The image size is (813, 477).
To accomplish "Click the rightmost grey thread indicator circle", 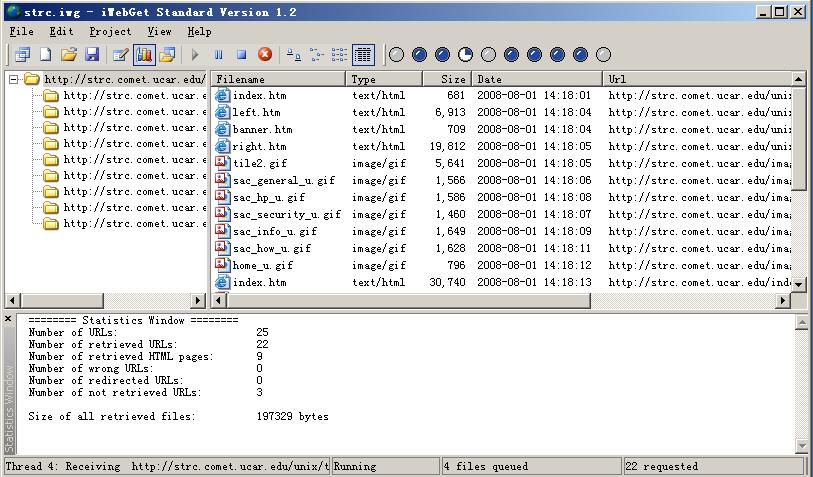I will pyautogui.click(x=603, y=54).
